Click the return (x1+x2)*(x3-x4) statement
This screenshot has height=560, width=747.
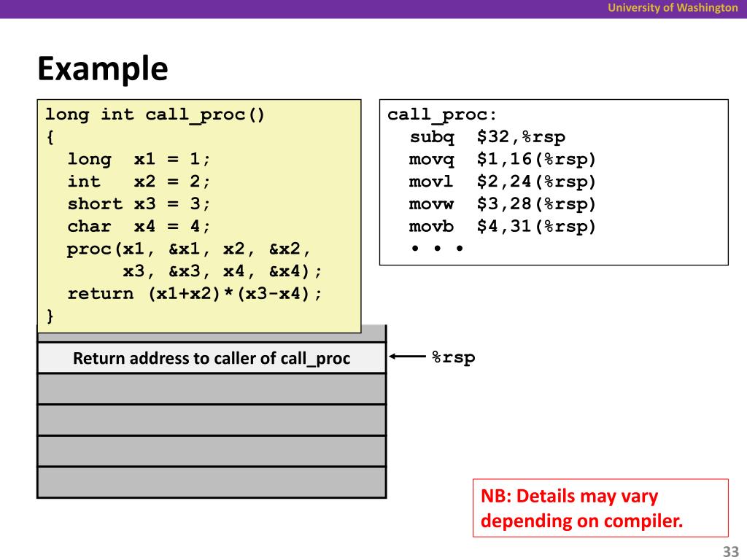[194, 294]
